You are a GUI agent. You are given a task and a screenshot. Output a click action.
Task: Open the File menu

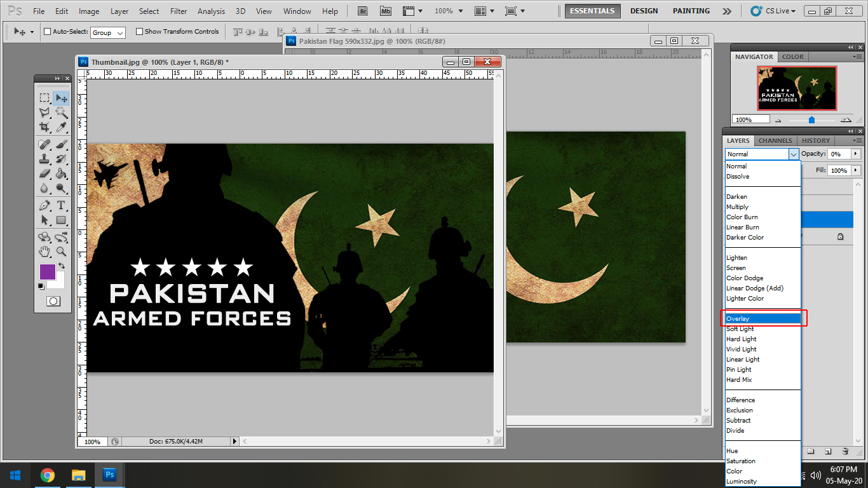click(39, 11)
